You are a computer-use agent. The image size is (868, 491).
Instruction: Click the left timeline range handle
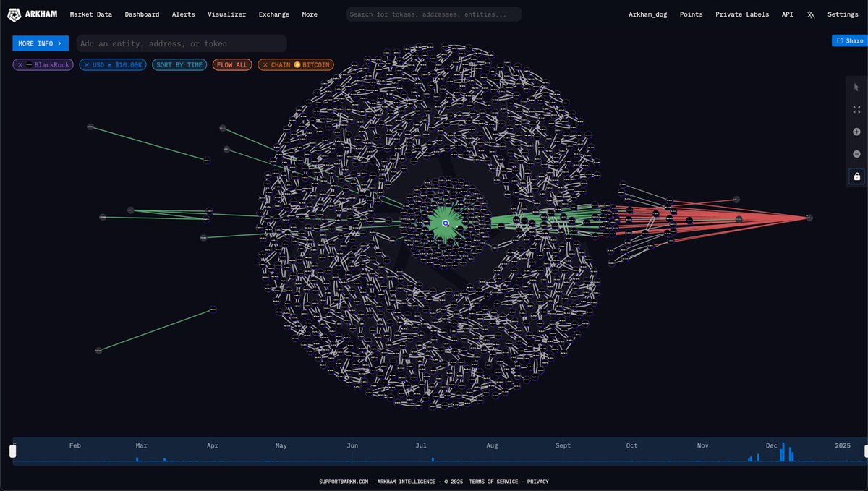point(12,451)
